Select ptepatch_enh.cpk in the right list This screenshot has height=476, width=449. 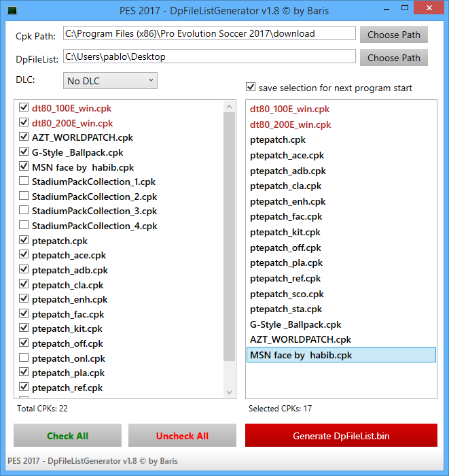[x=342, y=201]
